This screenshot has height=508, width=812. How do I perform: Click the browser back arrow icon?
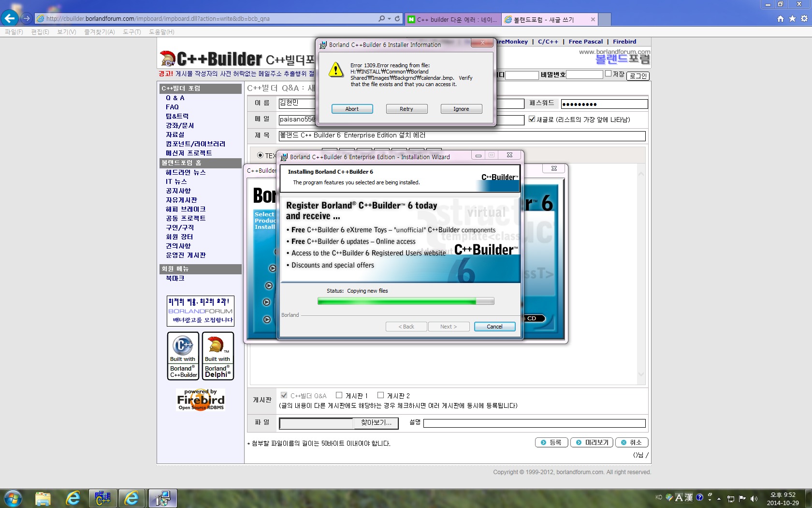(x=10, y=18)
